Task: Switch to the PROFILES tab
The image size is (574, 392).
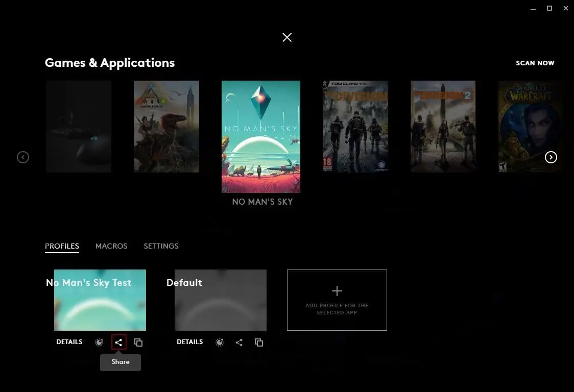Action: point(62,246)
